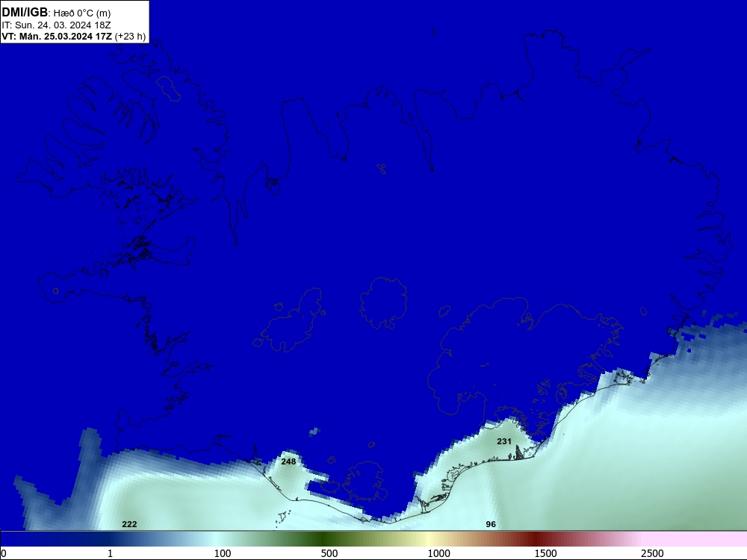Click the VT valid time line
The width and height of the screenshot is (747, 560).
tap(58, 36)
